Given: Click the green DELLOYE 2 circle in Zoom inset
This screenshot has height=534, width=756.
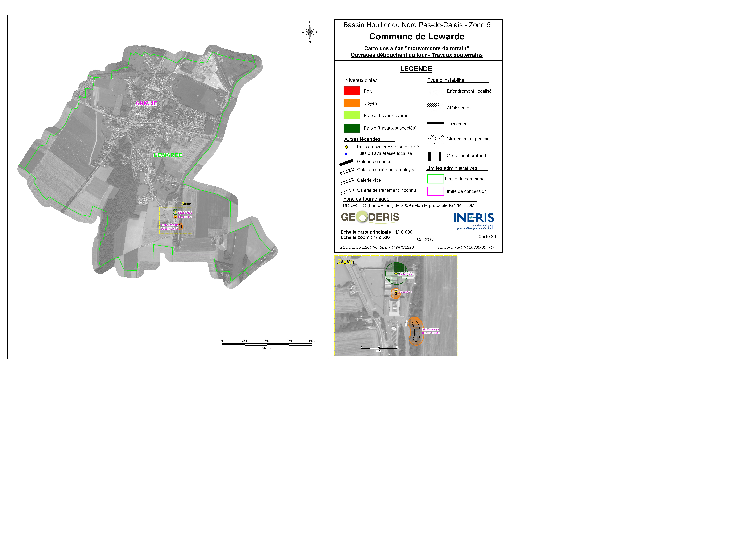Looking at the screenshot, I should [396, 273].
